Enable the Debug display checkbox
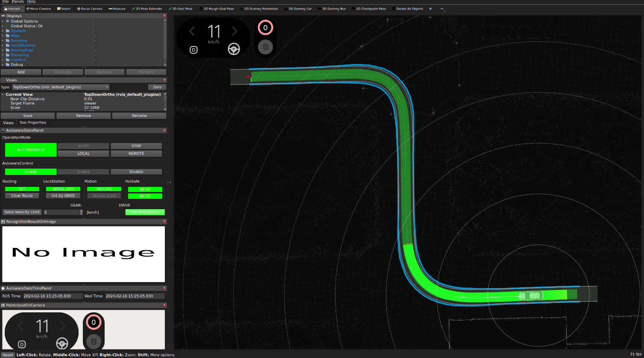This screenshot has width=644, height=358. tap(96, 64)
